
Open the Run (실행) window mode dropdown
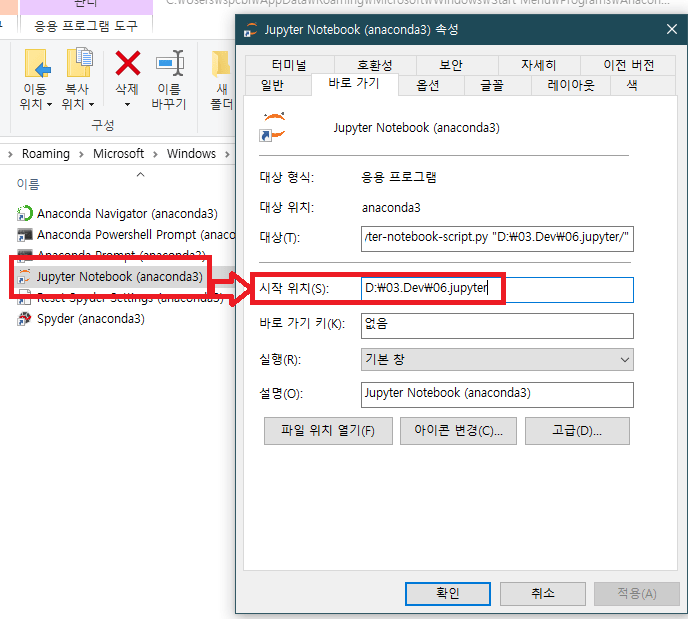(497, 359)
